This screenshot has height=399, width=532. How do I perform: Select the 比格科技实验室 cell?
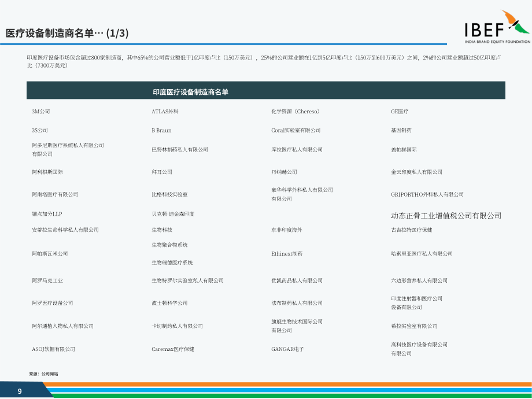click(169, 194)
